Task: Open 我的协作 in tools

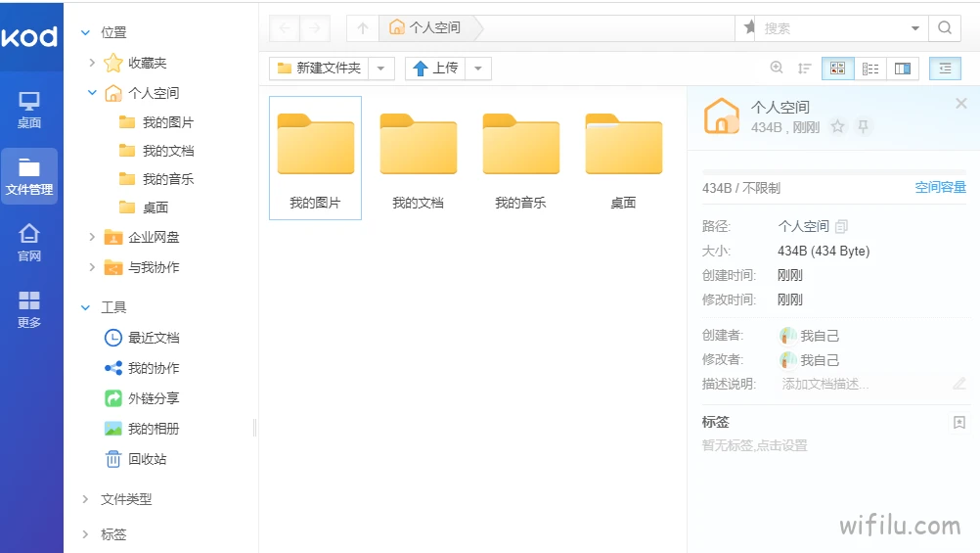Action: tap(142, 368)
